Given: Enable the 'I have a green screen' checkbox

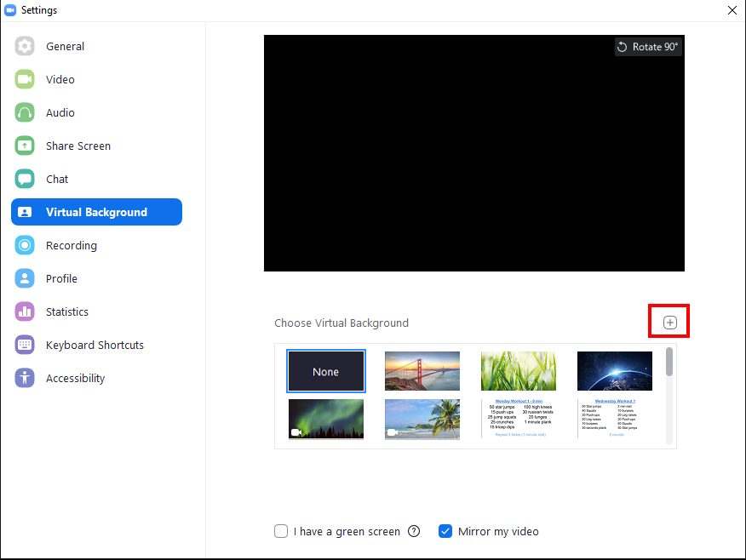Looking at the screenshot, I should point(281,531).
